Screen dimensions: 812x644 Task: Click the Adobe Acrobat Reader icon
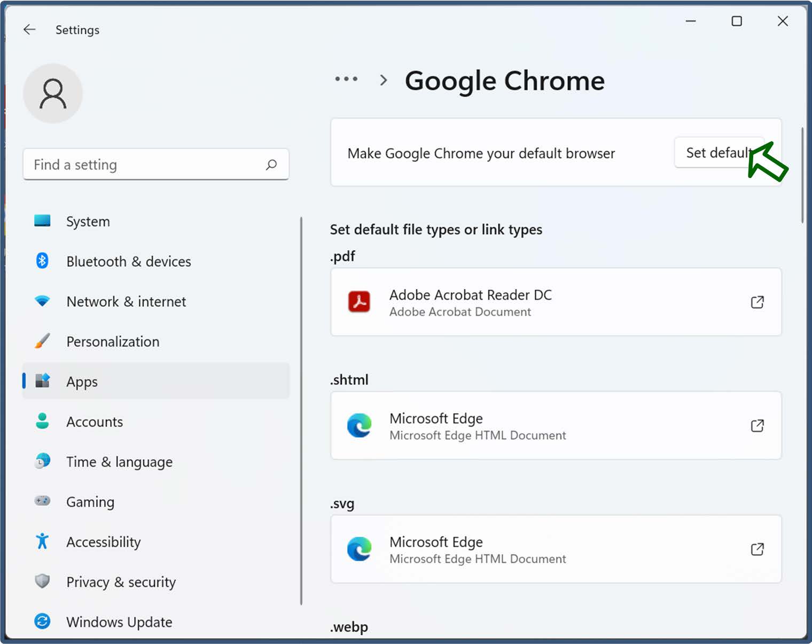coord(360,302)
